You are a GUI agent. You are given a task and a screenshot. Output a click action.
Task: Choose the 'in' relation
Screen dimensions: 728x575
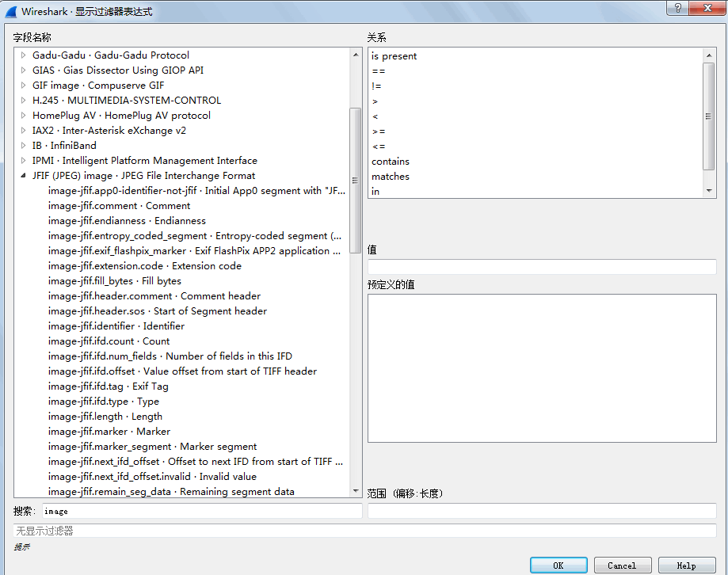[375, 191]
